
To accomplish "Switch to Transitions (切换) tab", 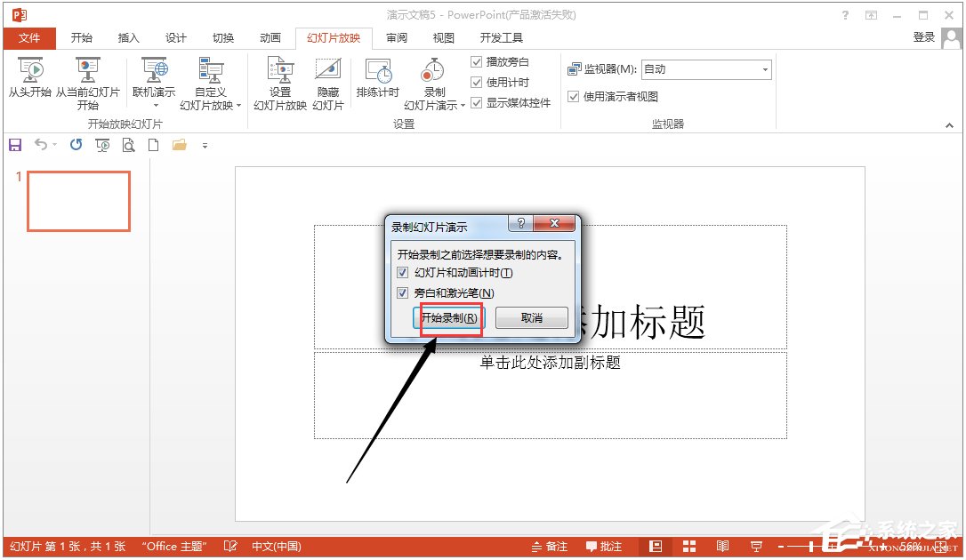I will click(223, 38).
